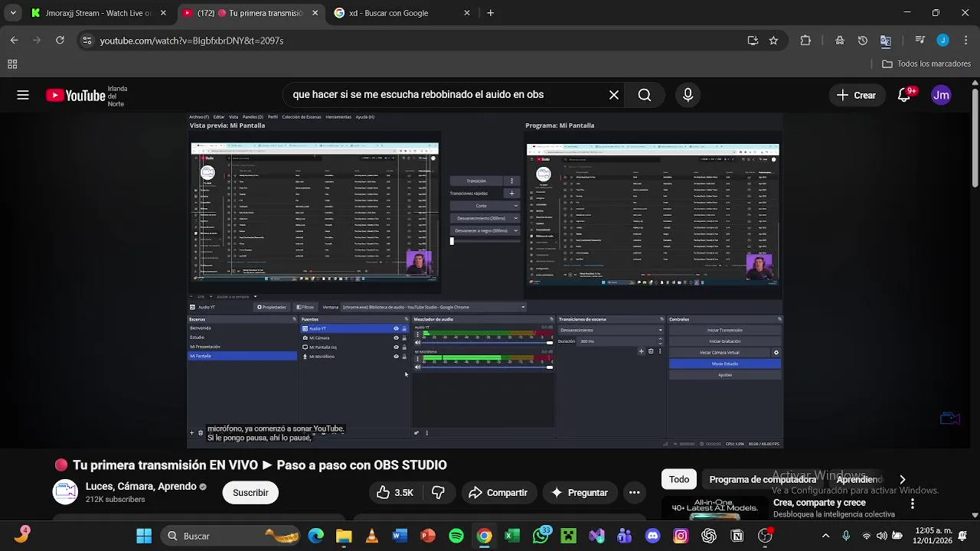The height and width of the screenshot is (551, 980).
Task: View site information icon in address bar
Action: pyautogui.click(x=87, y=41)
